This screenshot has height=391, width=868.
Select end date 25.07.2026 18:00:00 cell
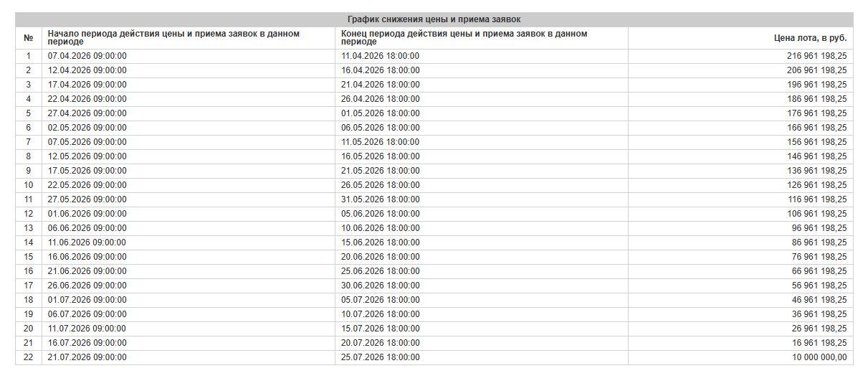(x=381, y=357)
